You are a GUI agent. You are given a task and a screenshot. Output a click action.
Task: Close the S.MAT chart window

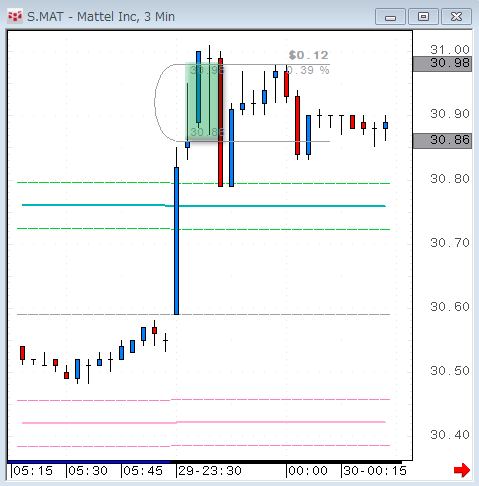456,17
